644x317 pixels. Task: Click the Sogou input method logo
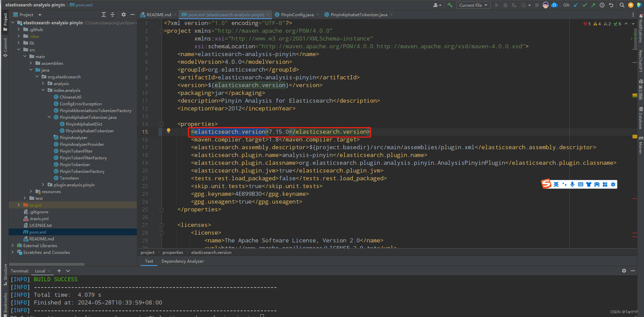(546, 184)
